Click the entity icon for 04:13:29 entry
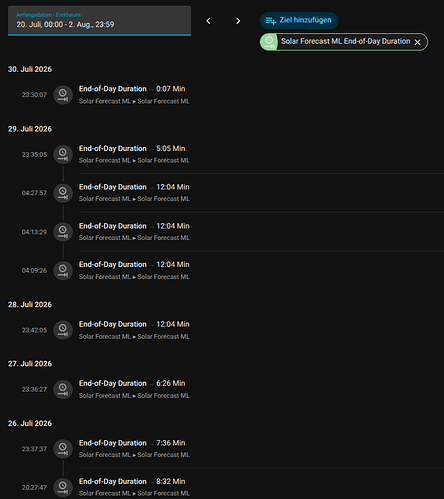Viewport: 444px width, 499px height. click(x=63, y=232)
